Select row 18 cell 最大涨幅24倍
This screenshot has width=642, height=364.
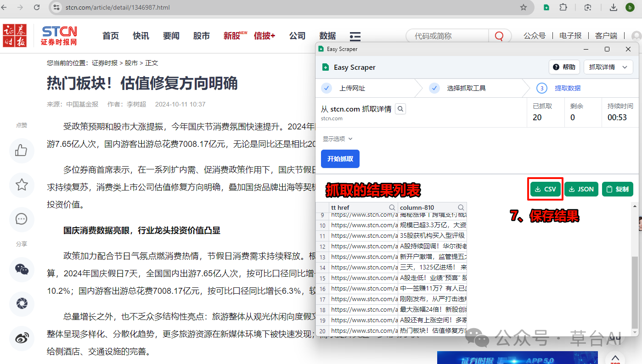(432, 310)
